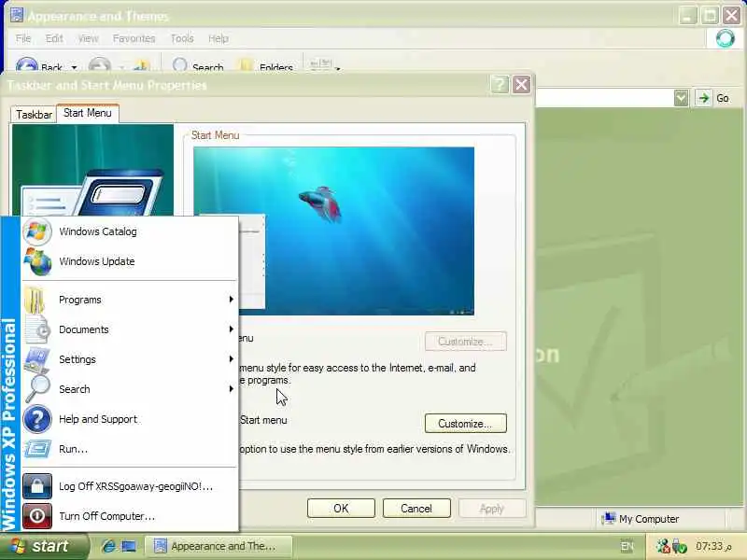The height and width of the screenshot is (560, 747).
Task: Open the View menu
Action: click(88, 38)
